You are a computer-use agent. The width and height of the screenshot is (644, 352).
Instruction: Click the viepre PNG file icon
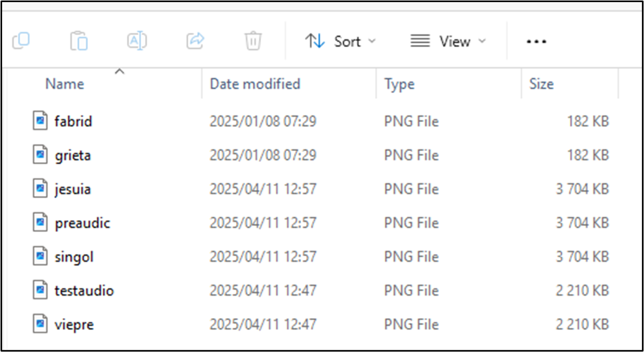(x=40, y=324)
